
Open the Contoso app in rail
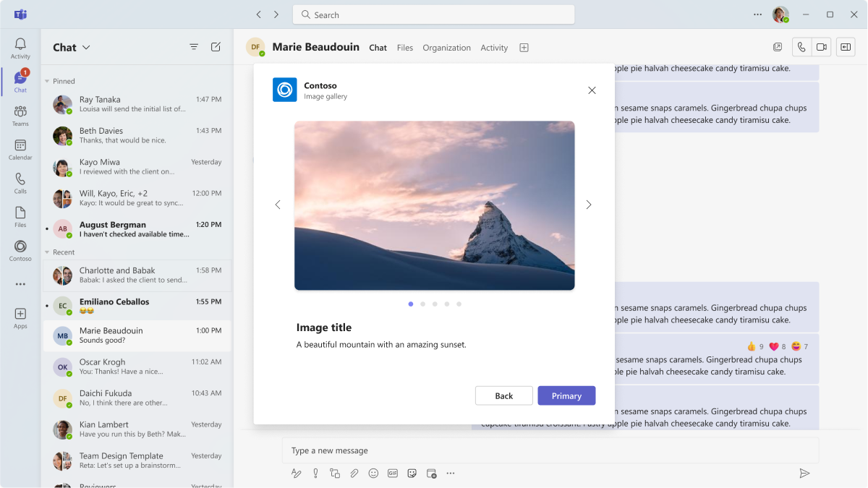coord(20,251)
